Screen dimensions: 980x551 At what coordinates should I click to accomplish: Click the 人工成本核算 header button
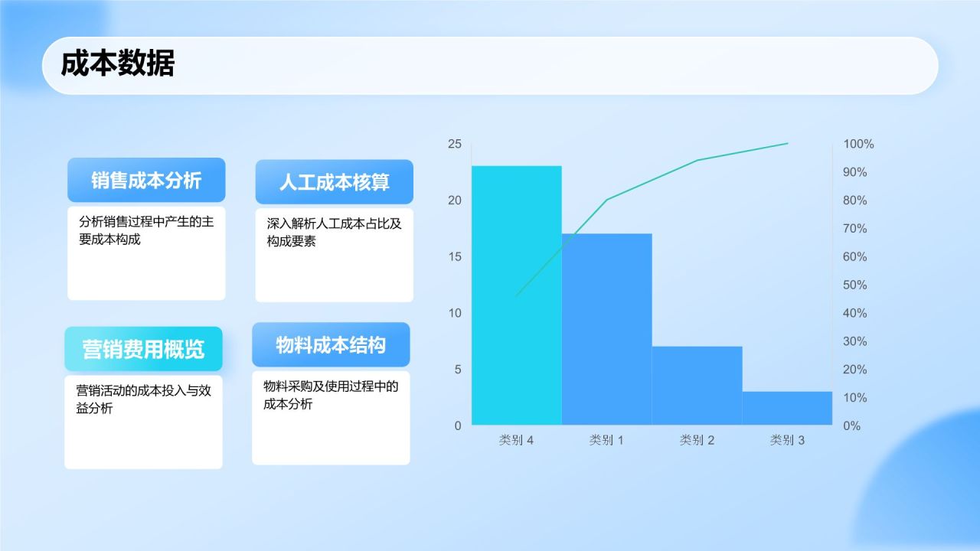point(334,182)
